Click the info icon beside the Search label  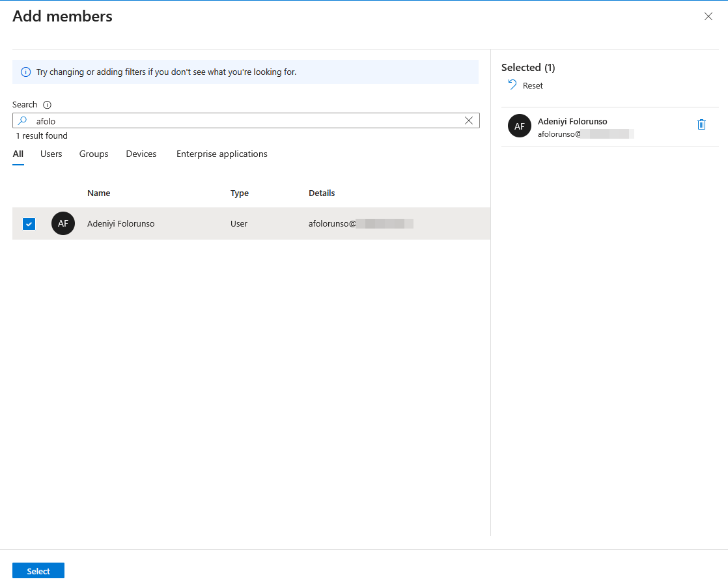pyautogui.click(x=47, y=105)
